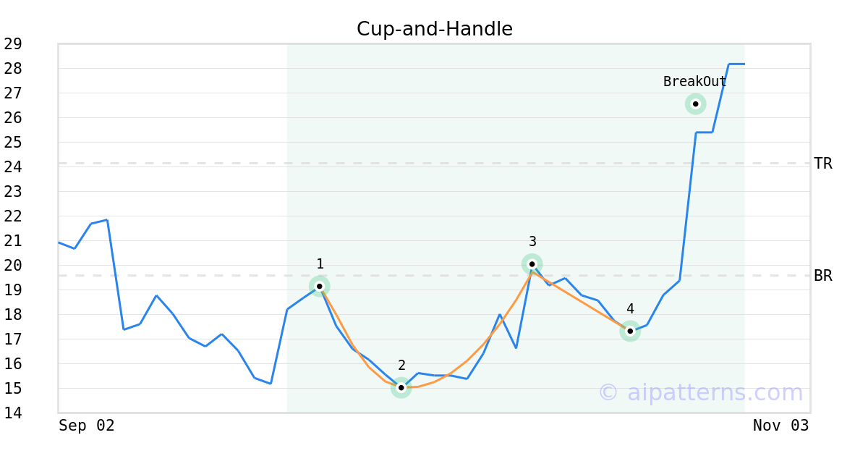Click the 17 value on y-axis

pyautogui.click(x=12, y=339)
